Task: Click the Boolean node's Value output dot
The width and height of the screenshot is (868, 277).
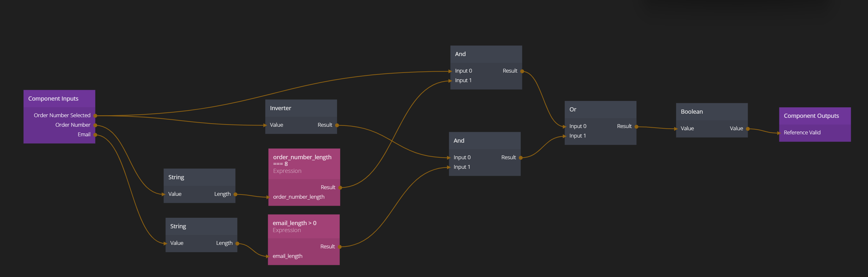Action: tap(748, 129)
